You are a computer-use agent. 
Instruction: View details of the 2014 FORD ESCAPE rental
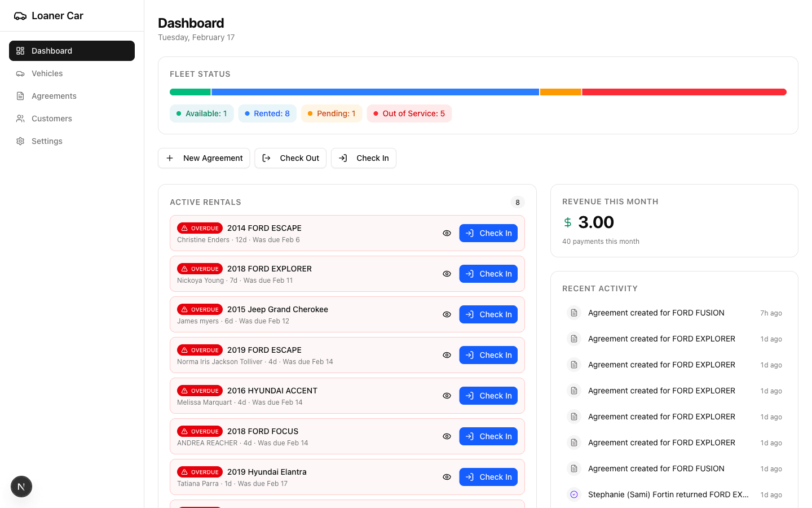coord(447,233)
